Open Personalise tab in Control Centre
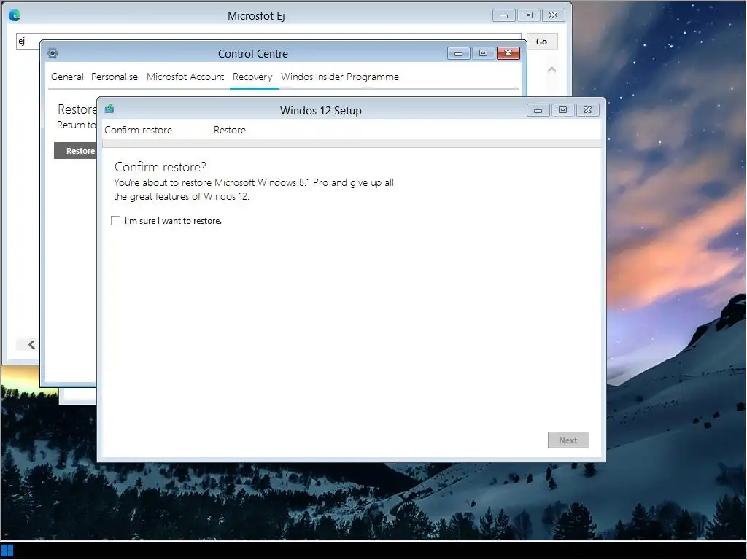 coord(115,77)
